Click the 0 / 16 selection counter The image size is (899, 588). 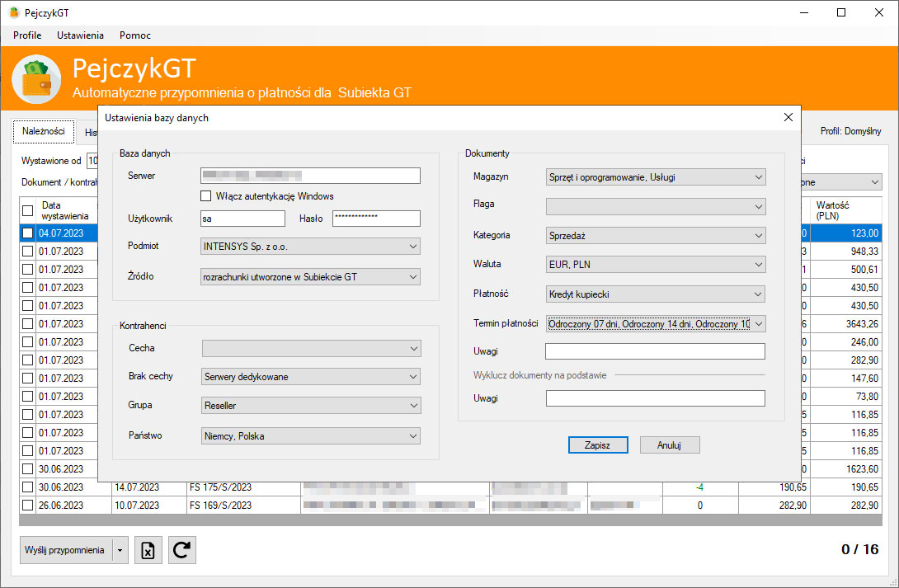click(x=860, y=549)
